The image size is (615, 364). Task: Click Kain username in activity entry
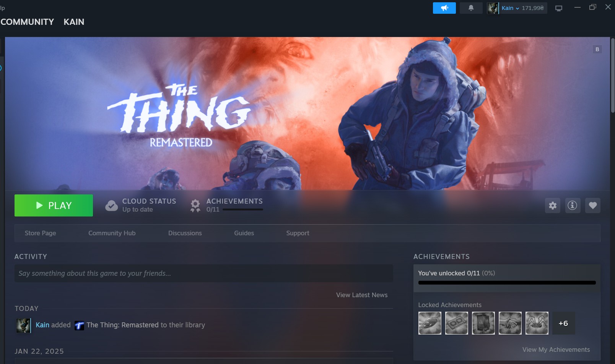pyautogui.click(x=42, y=325)
